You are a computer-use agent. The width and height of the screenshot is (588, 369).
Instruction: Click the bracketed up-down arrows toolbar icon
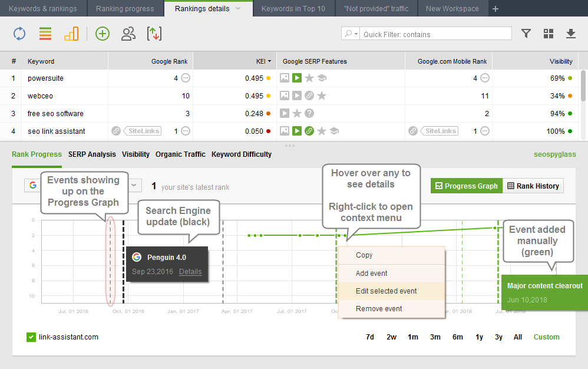[x=154, y=34]
